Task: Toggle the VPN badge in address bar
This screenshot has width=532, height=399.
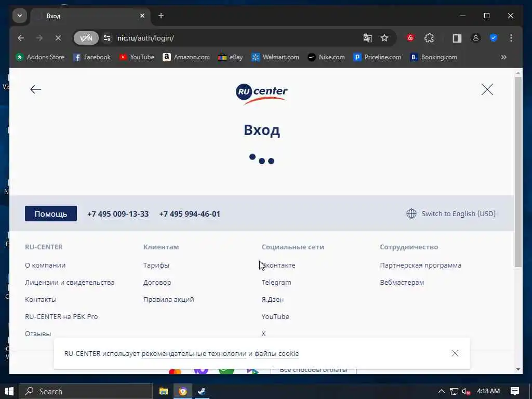Action: point(86,38)
